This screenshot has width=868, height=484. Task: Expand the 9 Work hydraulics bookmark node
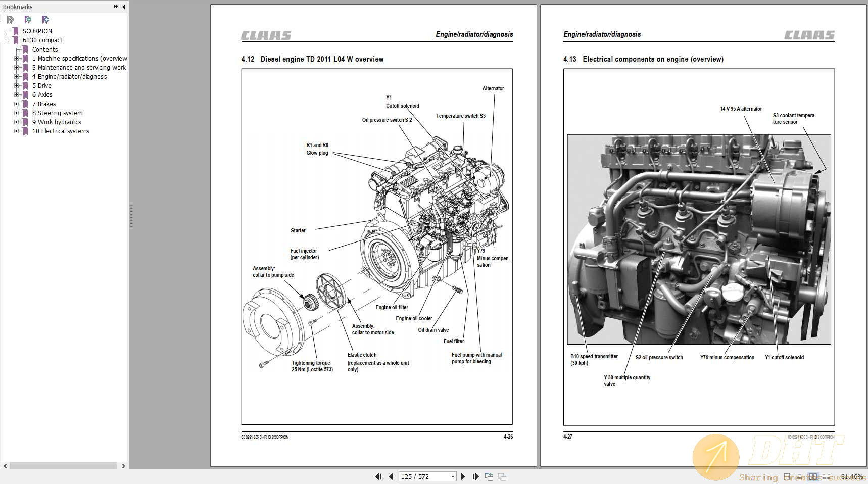click(16, 122)
